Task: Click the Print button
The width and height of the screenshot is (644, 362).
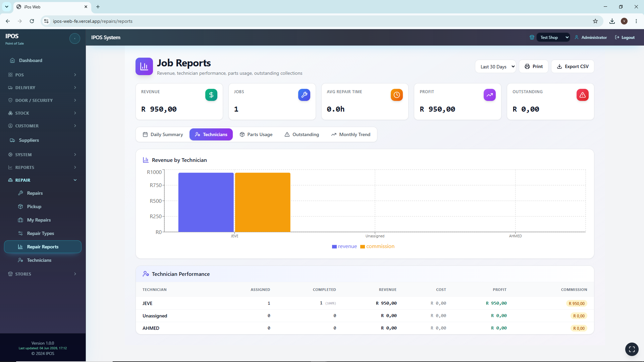Action: (534, 66)
